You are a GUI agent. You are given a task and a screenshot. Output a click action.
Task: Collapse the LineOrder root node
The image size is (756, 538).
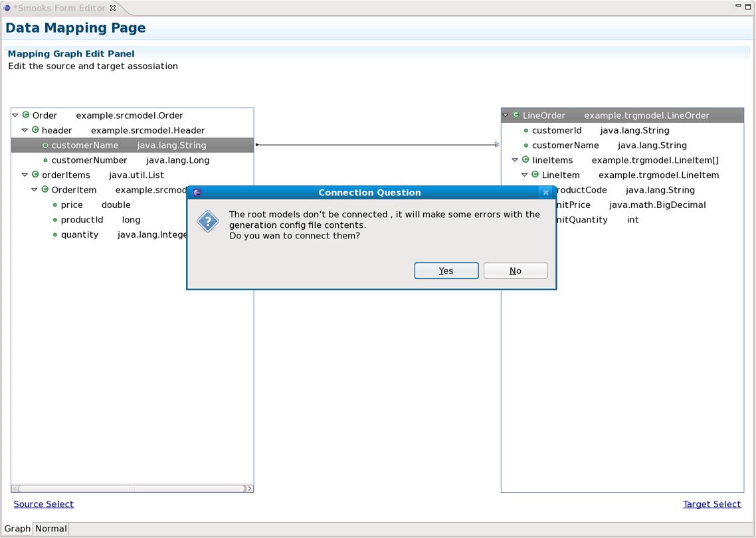pyautogui.click(x=506, y=115)
